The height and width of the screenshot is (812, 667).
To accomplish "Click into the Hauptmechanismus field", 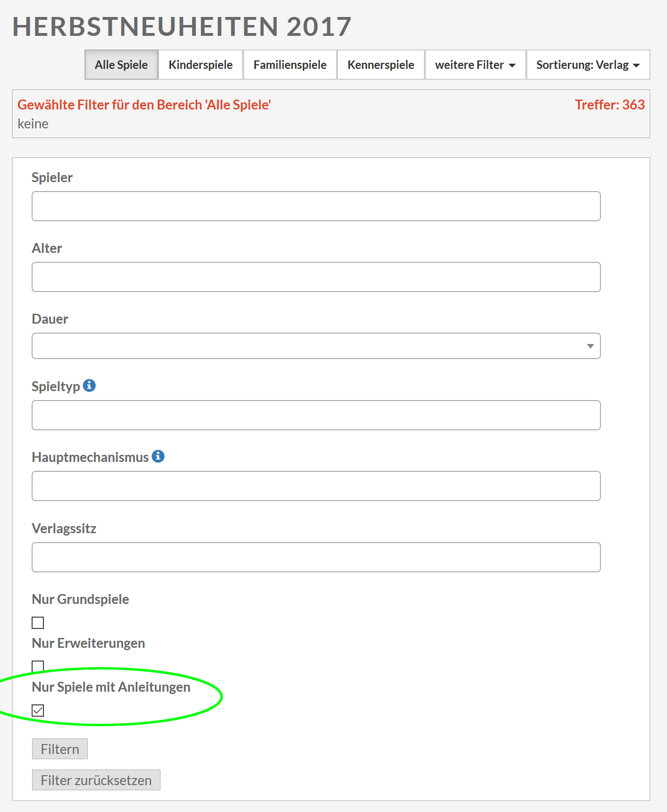I will [316, 486].
